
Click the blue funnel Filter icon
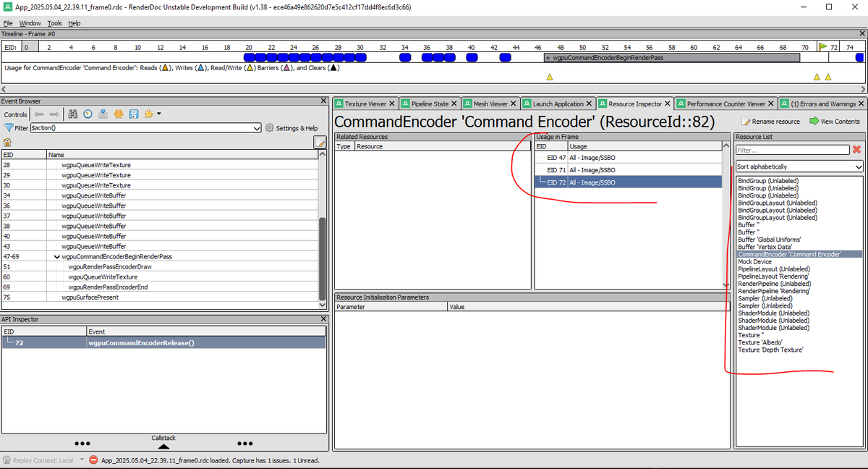(9, 128)
